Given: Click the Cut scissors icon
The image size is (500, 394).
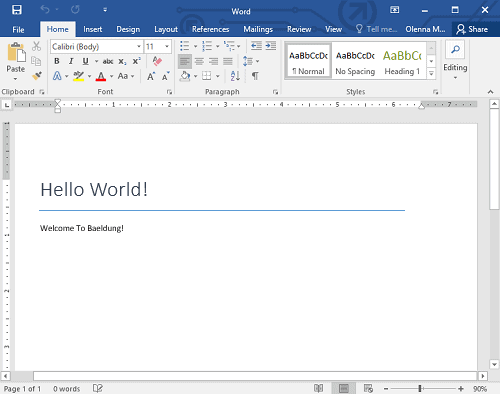Looking at the screenshot, I should point(36,46).
